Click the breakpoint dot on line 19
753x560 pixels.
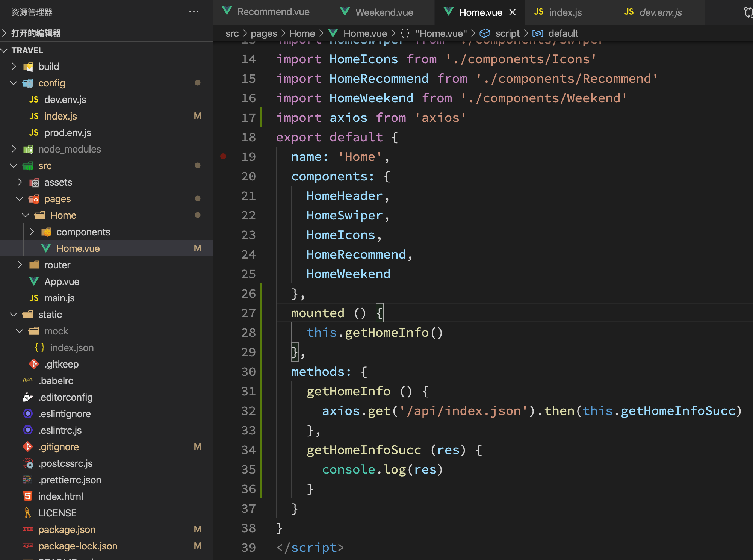[223, 156]
